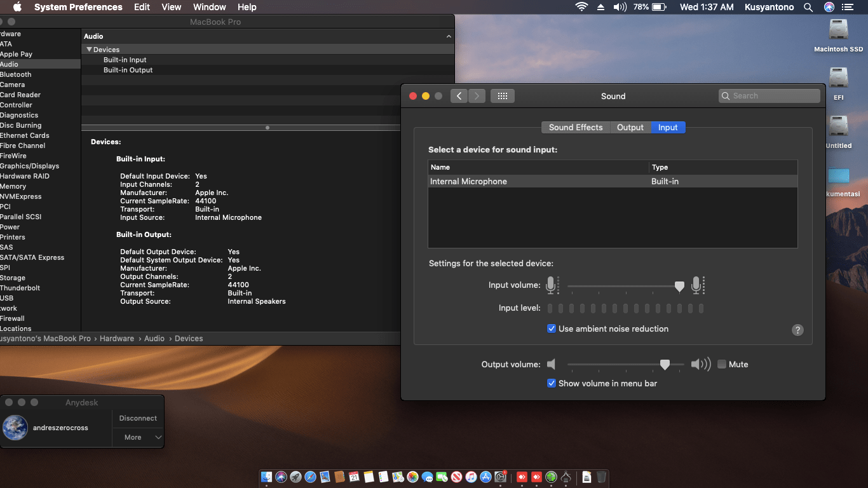Open Trash in the Dock

[x=602, y=477]
